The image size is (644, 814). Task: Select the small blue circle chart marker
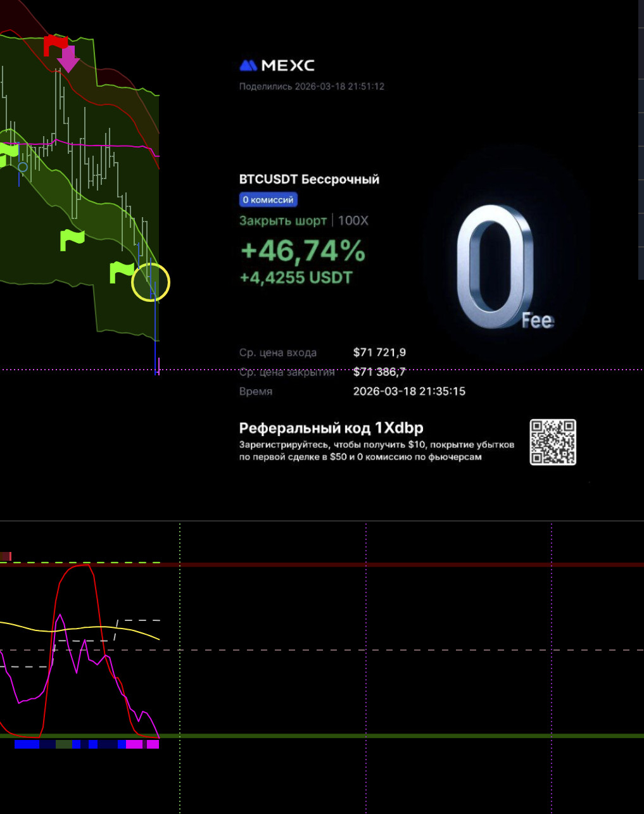tap(23, 167)
